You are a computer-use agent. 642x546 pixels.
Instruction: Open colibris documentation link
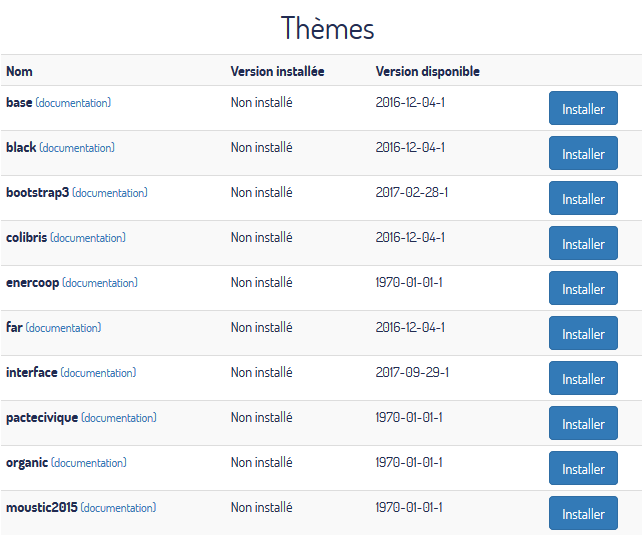(x=88, y=238)
